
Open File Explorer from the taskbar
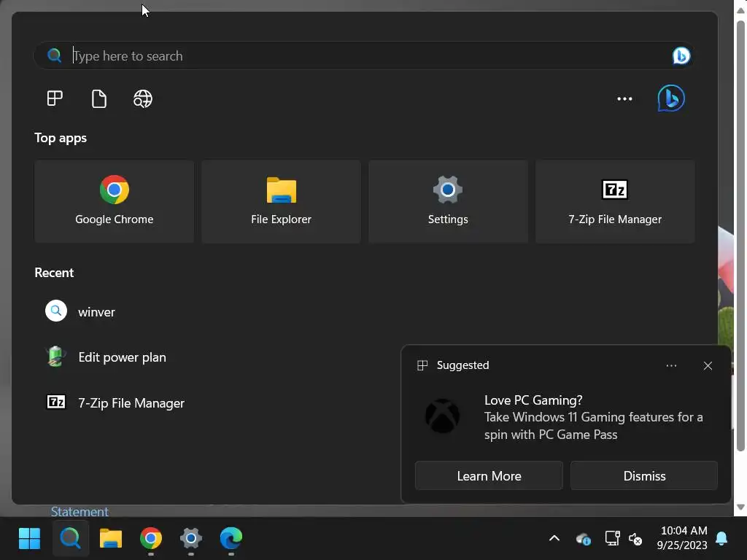[111, 538]
